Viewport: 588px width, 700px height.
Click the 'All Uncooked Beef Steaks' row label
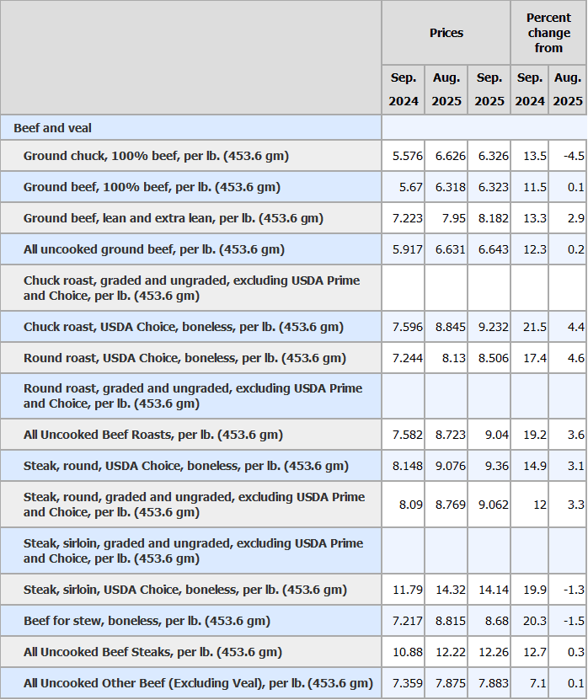coord(153,652)
